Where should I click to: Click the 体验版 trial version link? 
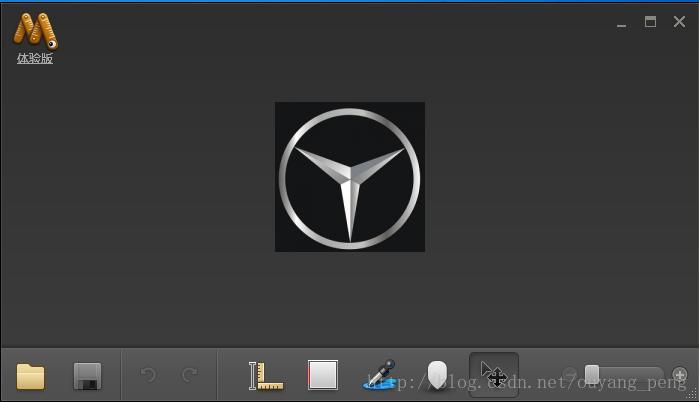pos(35,58)
